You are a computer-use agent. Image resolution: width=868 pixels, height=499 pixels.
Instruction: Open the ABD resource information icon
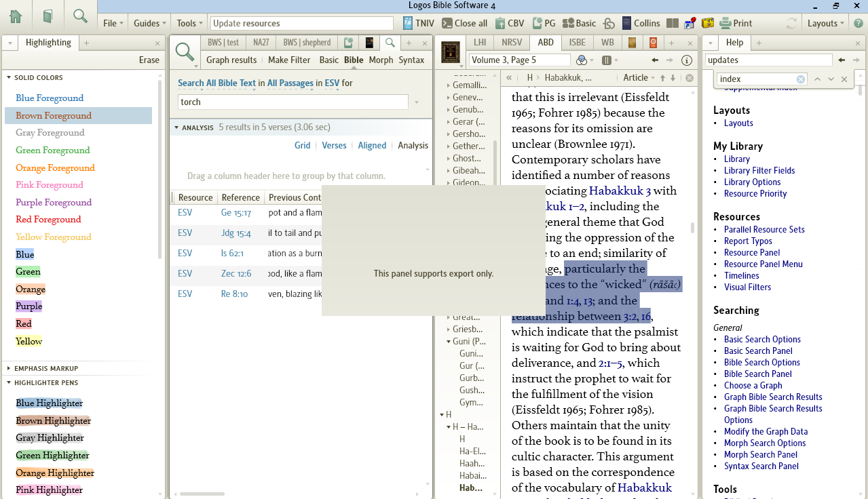click(x=687, y=60)
